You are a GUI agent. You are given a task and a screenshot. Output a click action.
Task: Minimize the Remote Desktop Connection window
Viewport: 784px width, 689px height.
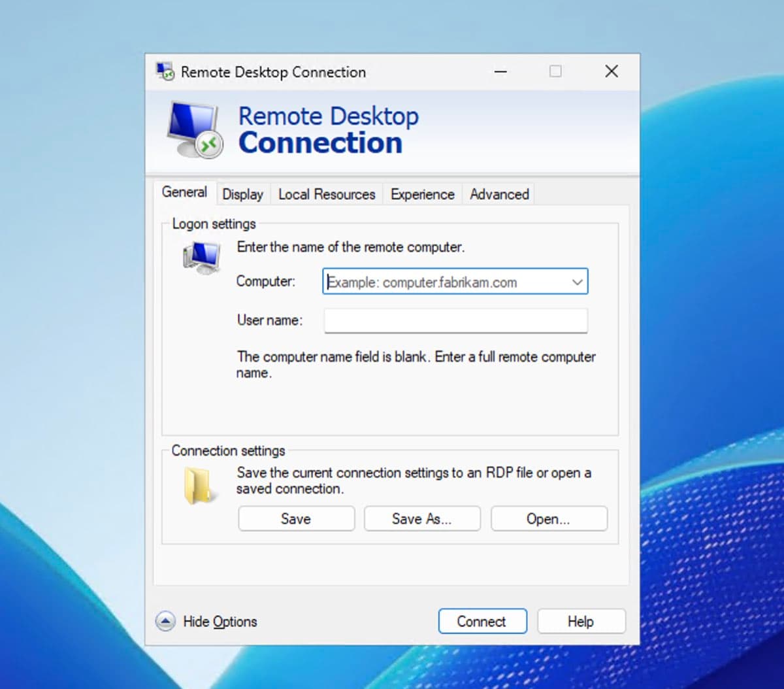500,71
